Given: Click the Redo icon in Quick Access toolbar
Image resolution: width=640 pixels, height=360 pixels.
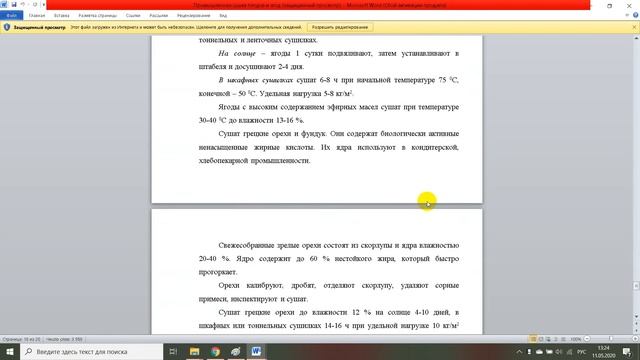Looking at the screenshot, I should (34, 4).
